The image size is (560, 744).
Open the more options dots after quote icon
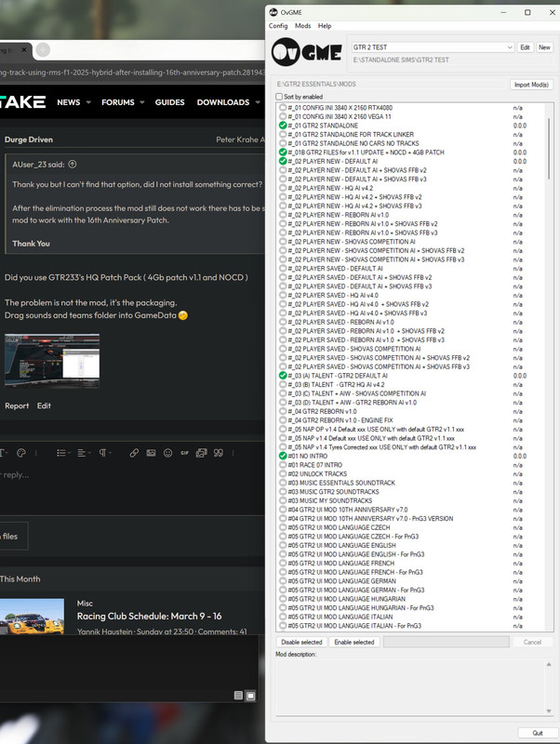coord(233,453)
